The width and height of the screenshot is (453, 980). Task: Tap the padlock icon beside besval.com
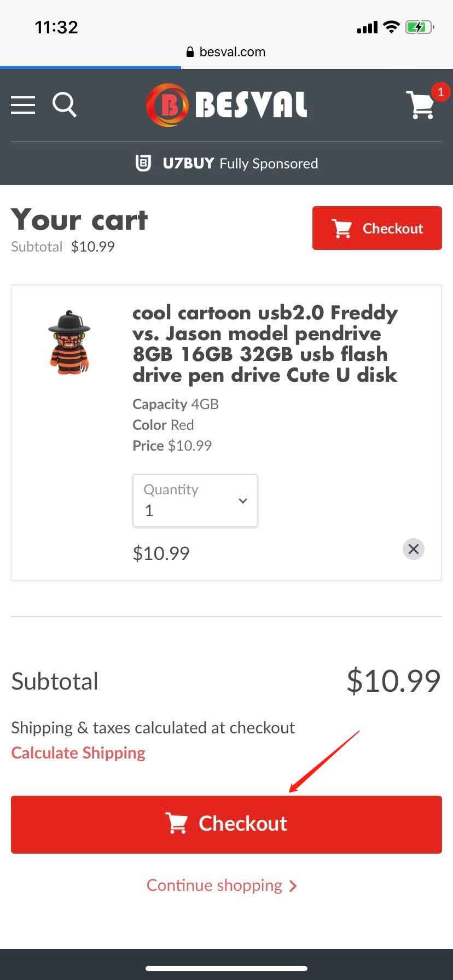[x=190, y=52]
